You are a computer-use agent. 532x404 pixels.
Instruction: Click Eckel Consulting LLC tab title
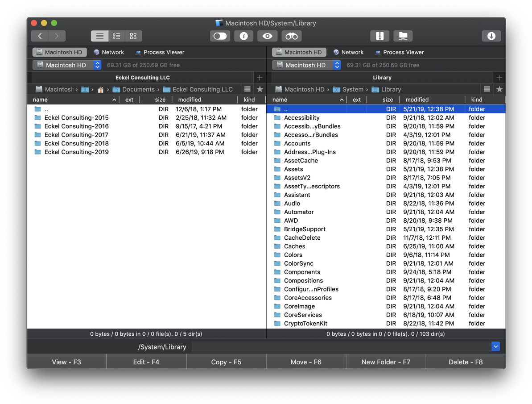(x=143, y=78)
